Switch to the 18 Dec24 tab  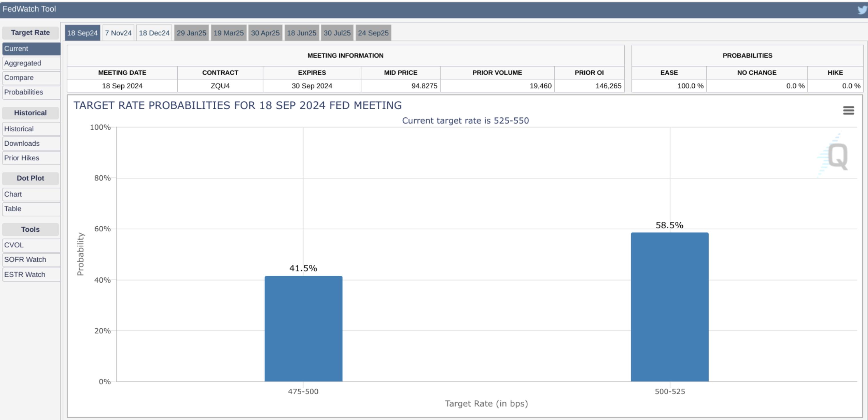pos(154,33)
